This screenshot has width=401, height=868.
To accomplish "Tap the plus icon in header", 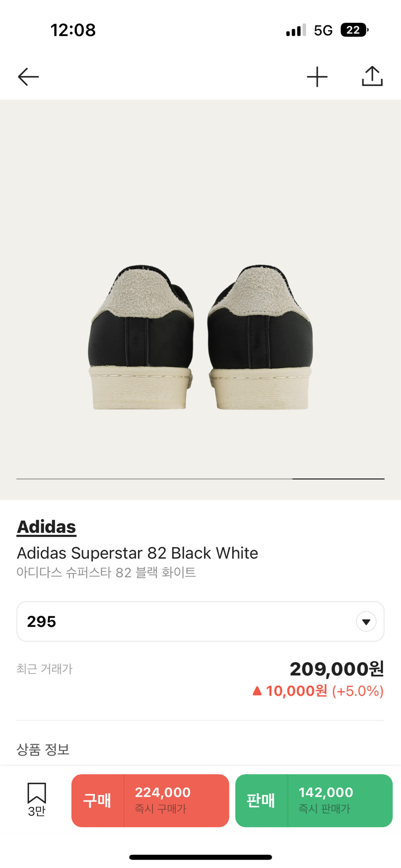I will click(x=317, y=77).
